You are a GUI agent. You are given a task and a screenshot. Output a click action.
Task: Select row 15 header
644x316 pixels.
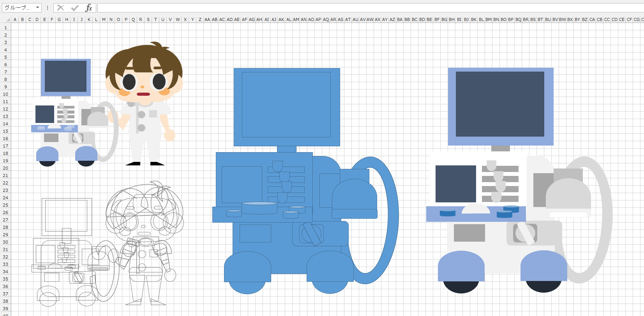pyautogui.click(x=5, y=131)
